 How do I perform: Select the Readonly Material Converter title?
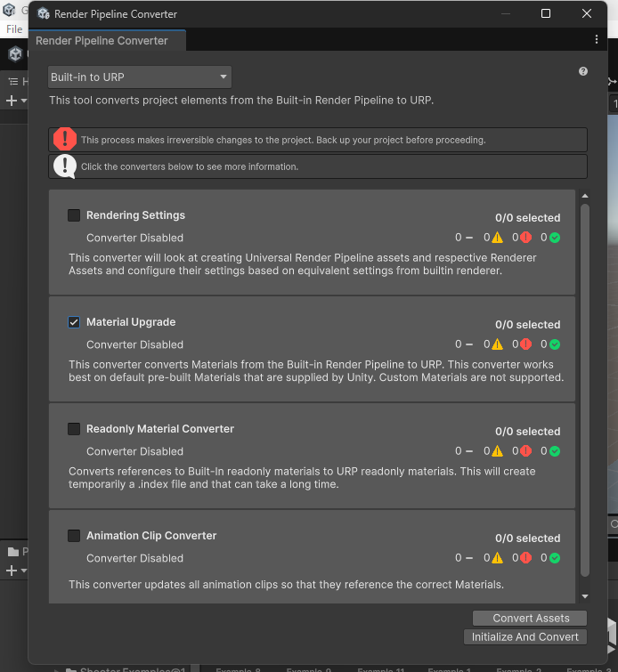point(160,429)
